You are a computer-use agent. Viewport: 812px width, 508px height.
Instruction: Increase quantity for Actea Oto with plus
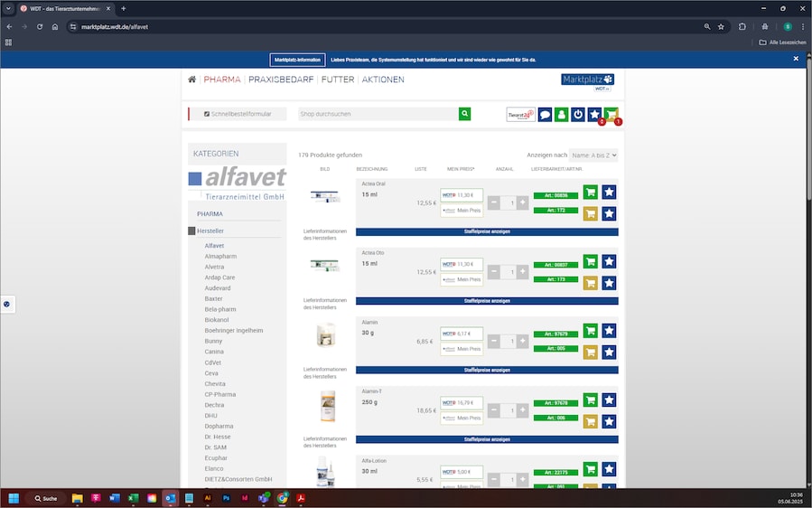523,272
